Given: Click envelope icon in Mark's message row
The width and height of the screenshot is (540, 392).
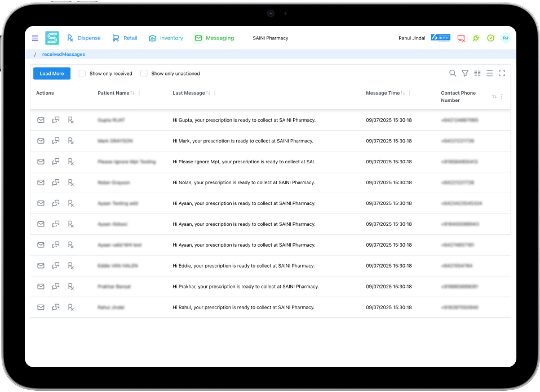Looking at the screenshot, I should point(41,141).
